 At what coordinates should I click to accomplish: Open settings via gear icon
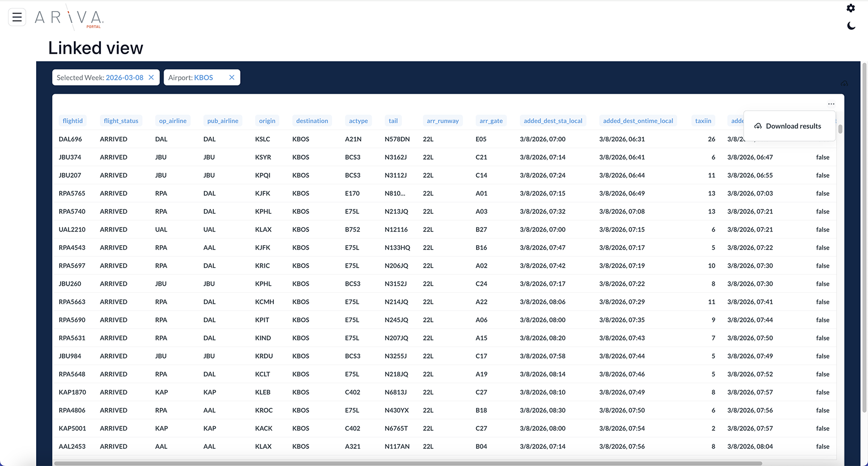tap(850, 8)
